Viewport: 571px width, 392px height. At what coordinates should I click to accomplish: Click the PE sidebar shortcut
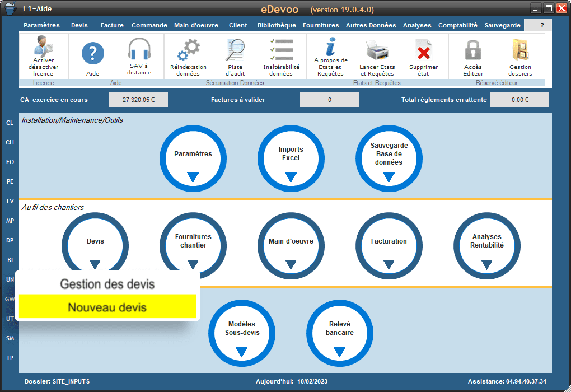point(10,181)
